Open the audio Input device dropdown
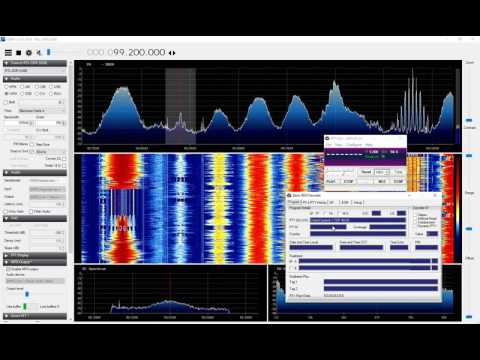 tap(47, 189)
